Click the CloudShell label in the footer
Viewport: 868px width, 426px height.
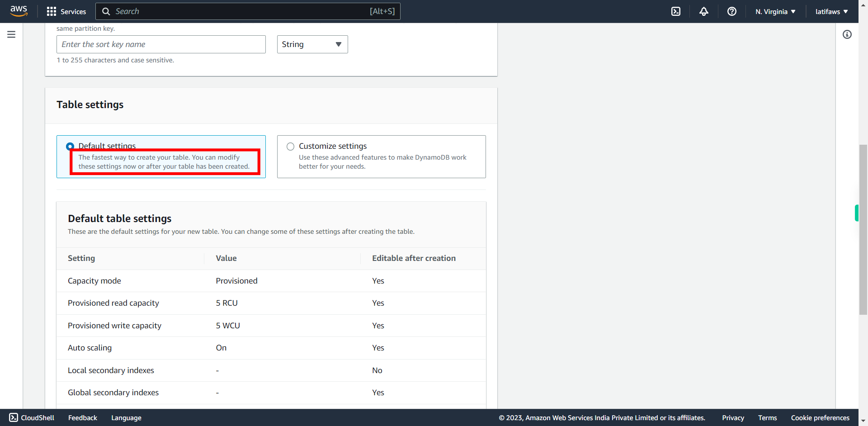(x=38, y=417)
